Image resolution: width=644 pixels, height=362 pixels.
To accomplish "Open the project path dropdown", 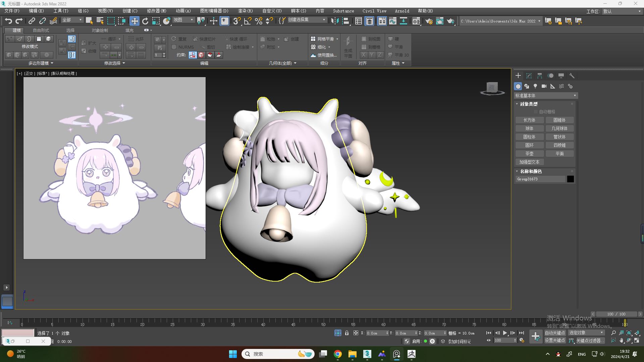I will 500,21.
